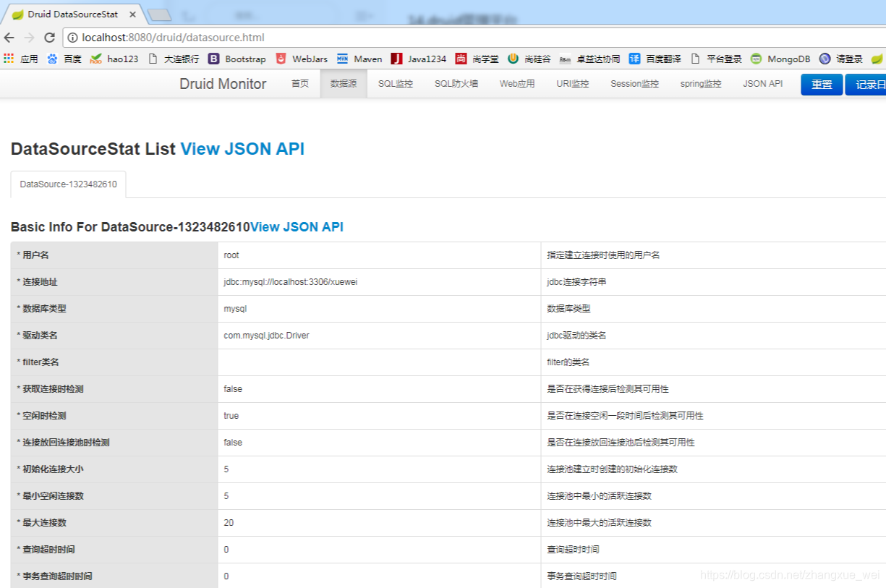Viewport: 886px width, 588px height.
Task: Open the 请登录 bookmark
Action: tap(841, 59)
